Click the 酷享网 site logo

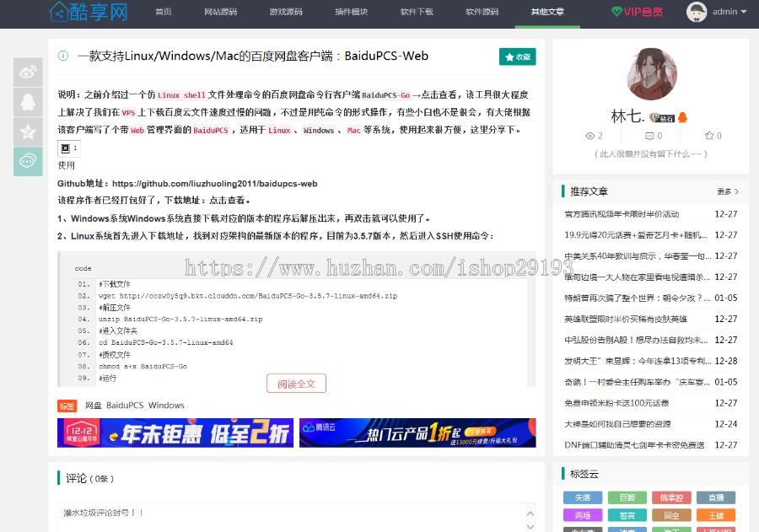(x=89, y=12)
